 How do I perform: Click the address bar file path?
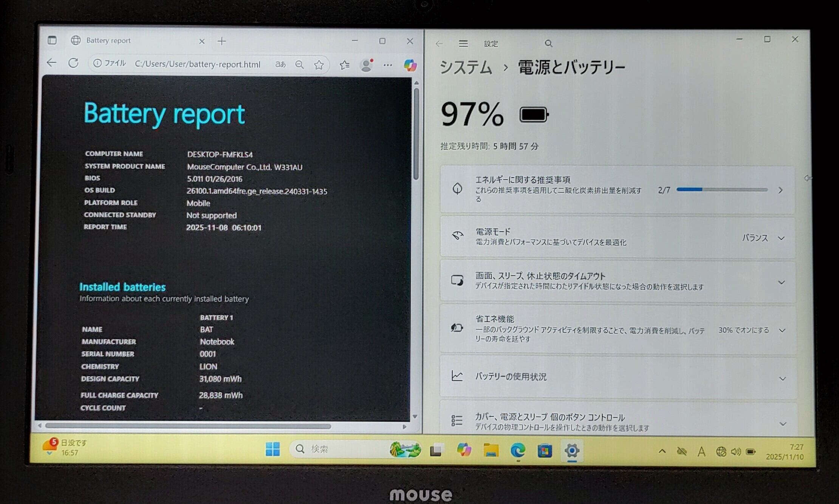[x=197, y=64]
